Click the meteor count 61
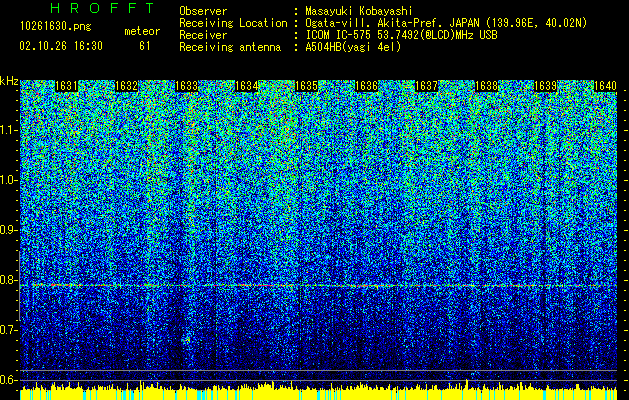 (x=144, y=46)
